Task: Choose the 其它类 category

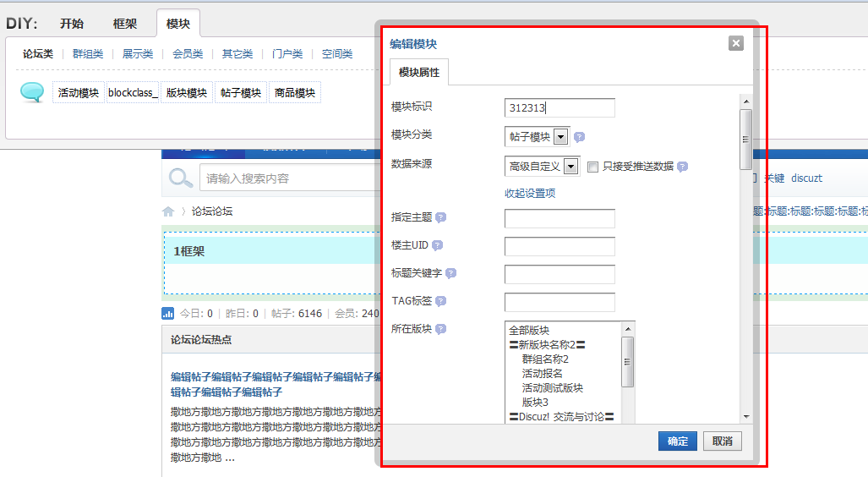Action: click(x=237, y=54)
